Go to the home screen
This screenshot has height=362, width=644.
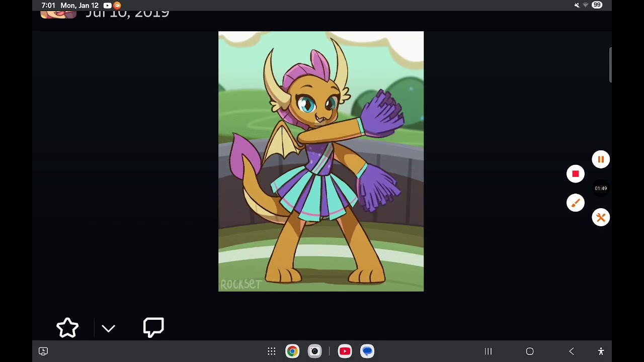(x=530, y=351)
